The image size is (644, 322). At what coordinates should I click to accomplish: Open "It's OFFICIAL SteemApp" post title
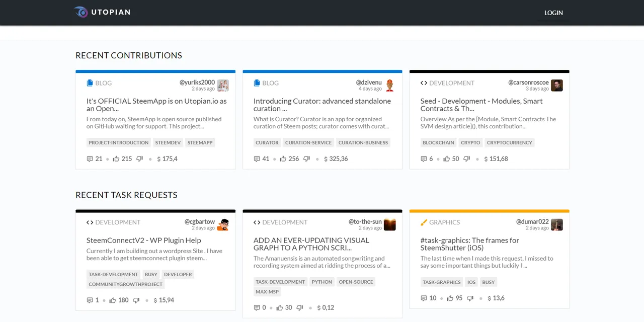coord(156,105)
